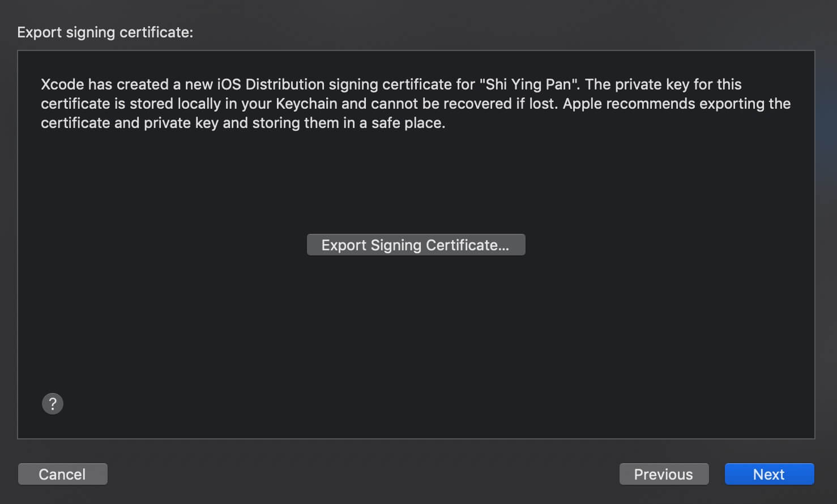The image size is (837, 504).
Task: Tap the circular help button in the panel corner
Action: [53, 404]
